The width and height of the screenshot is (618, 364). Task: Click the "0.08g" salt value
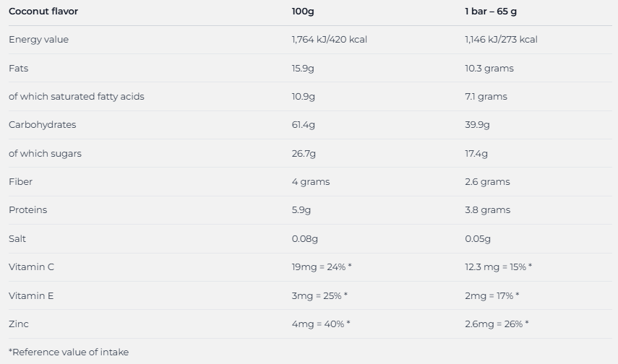tap(305, 238)
